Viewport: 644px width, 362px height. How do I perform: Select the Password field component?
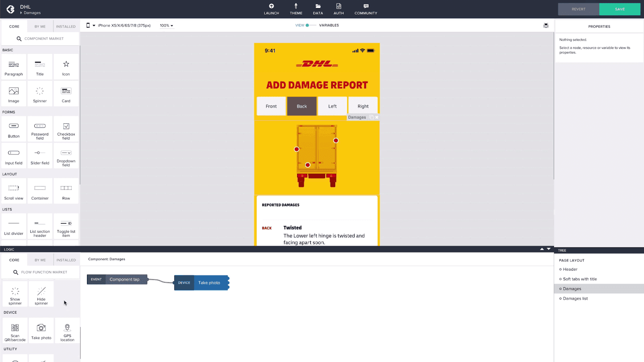[40, 129]
